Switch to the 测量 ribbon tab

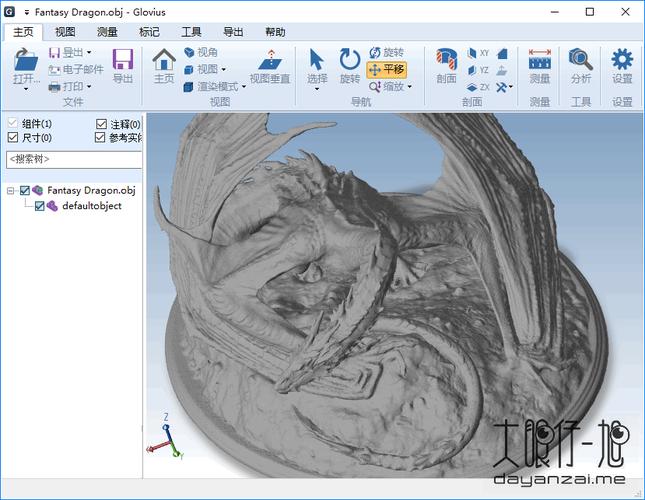click(x=107, y=32)
